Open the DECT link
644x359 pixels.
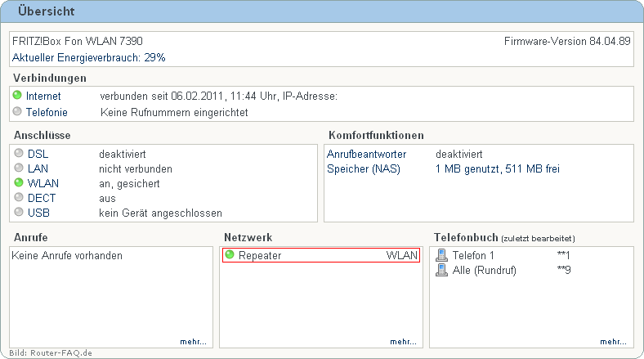(42, 198)
